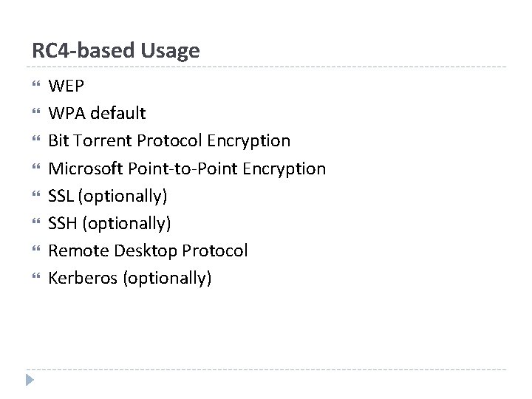Select the Bit Torrent Protocol Encryption text
The width and height of the screenshot is (532, 399).
click(x=169, y=141)
